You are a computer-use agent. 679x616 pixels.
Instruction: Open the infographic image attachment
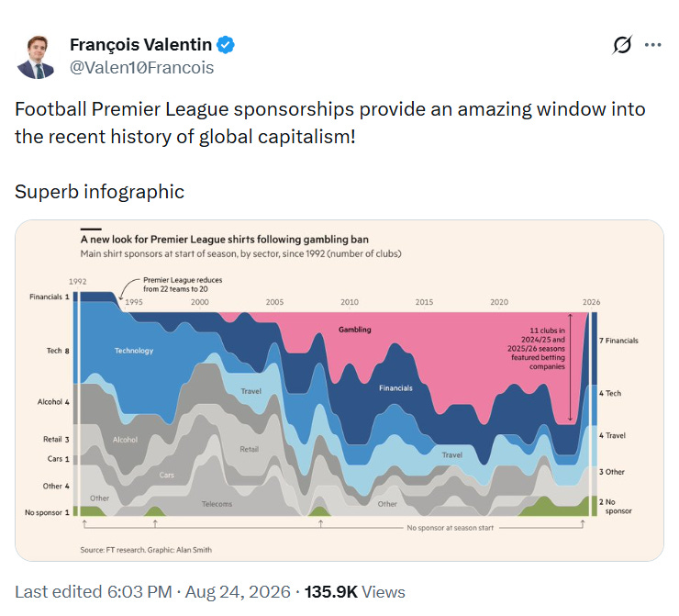click(339, 390)
